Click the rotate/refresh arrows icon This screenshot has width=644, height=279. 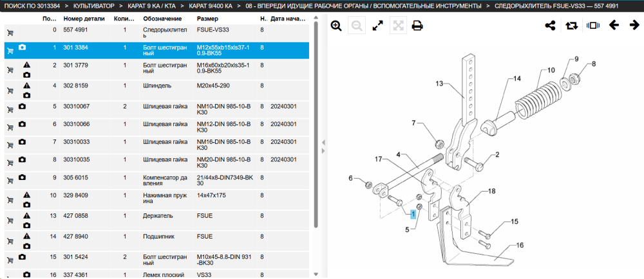571,26
